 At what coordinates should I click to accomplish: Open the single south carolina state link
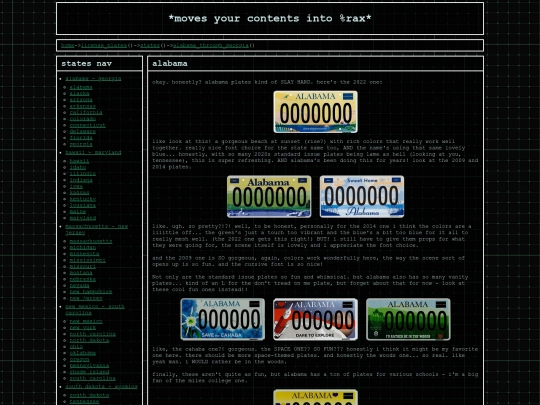click(x=93, y=378)
